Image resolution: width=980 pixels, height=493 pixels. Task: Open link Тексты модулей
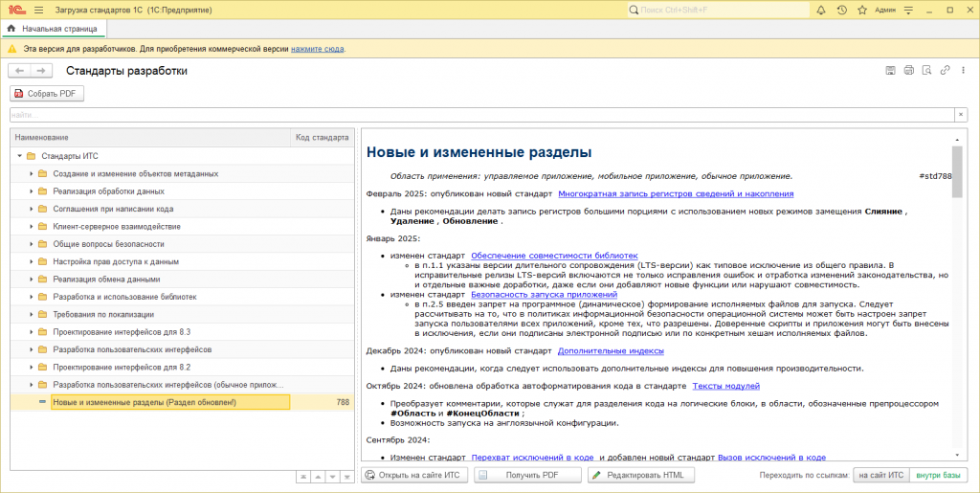pyautogui.click(x=726, y=386)
